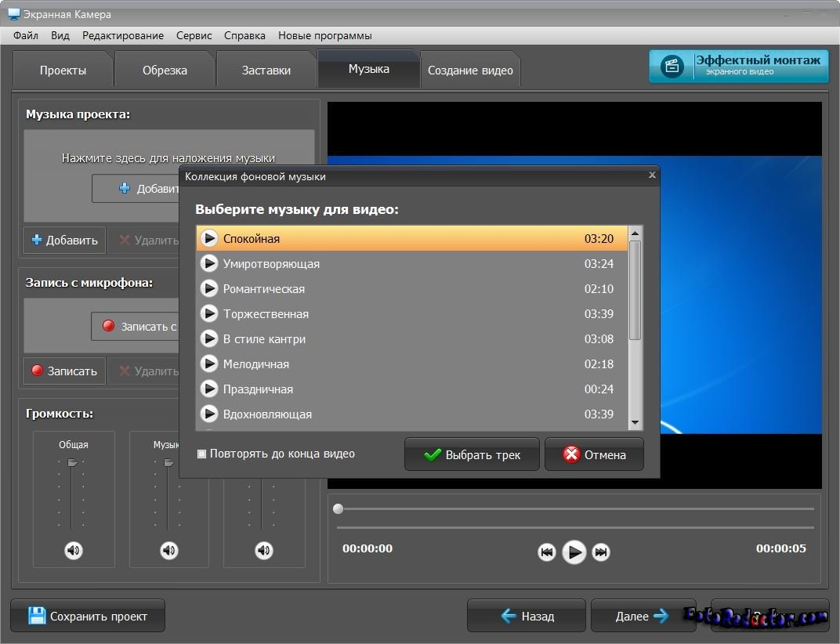Screen dimensions: 840x644
Task: Play the Торжественная track preview
Action: 209,313
